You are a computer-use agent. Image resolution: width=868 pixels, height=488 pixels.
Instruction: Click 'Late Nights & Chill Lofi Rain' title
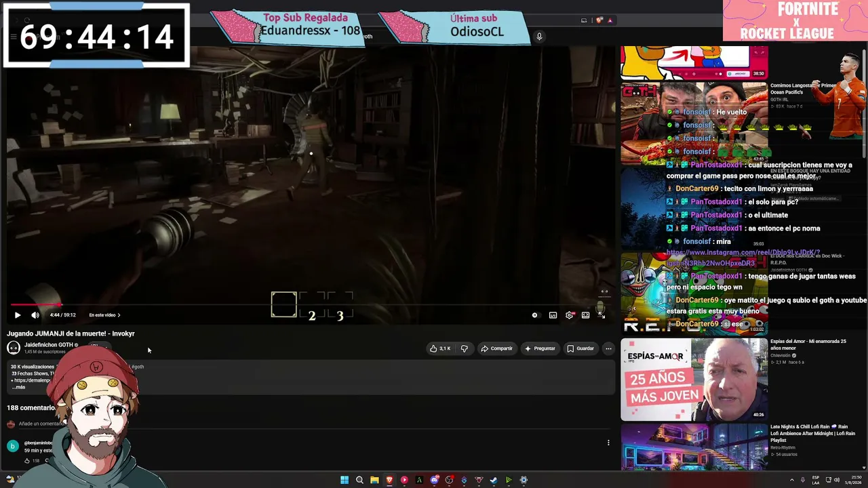pos(812,433)
